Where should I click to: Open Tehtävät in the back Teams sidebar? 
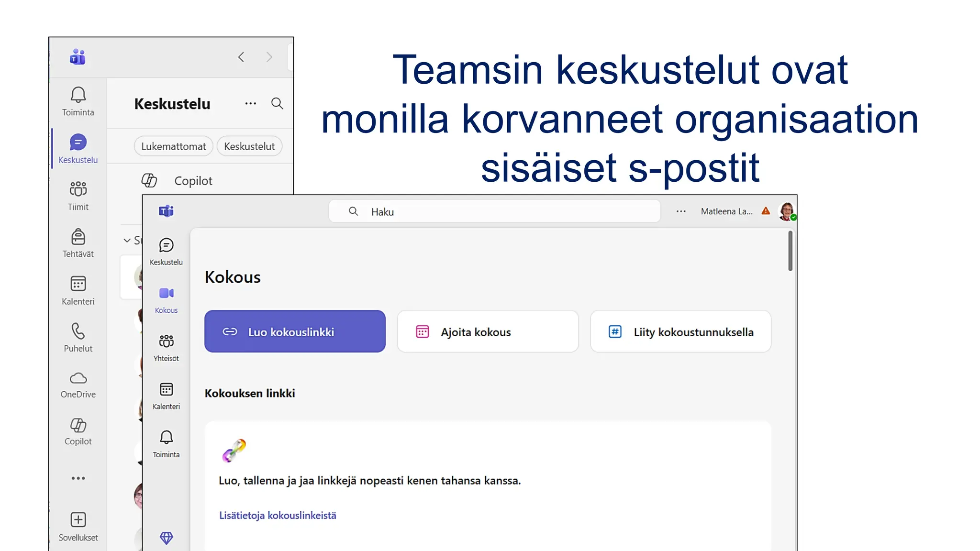point(78,243)
